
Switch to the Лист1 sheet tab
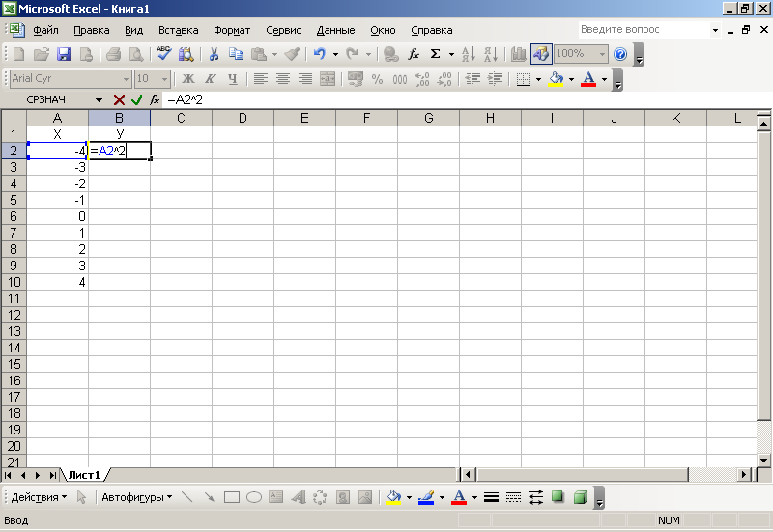click(x=84, y=475)
